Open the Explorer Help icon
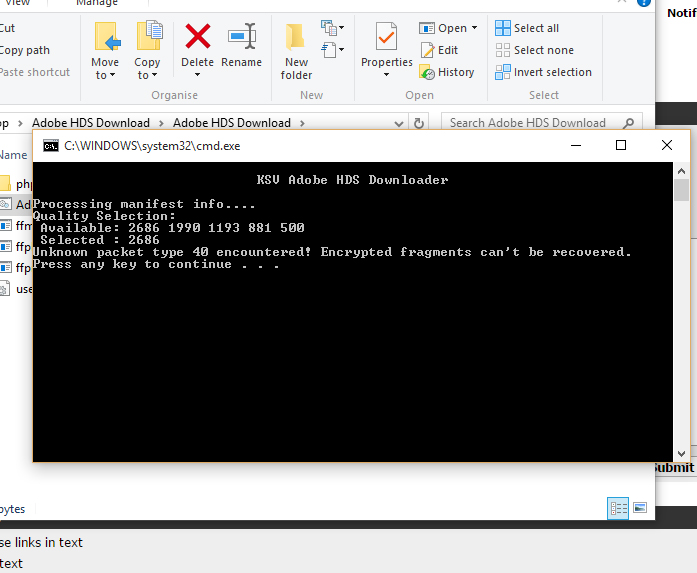Image resolution: width=697 pixels, height=573 pixels. (x=644, y=3)
